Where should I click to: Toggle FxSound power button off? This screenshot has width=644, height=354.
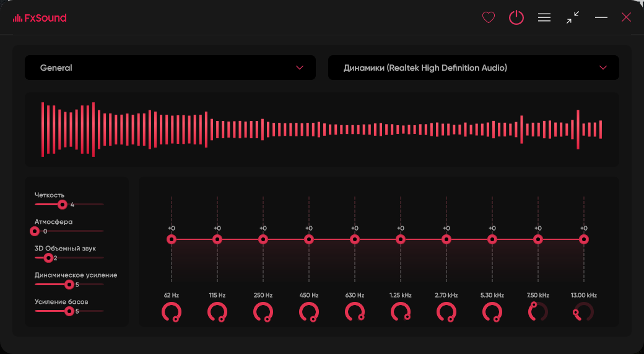[x=516, y=18]
